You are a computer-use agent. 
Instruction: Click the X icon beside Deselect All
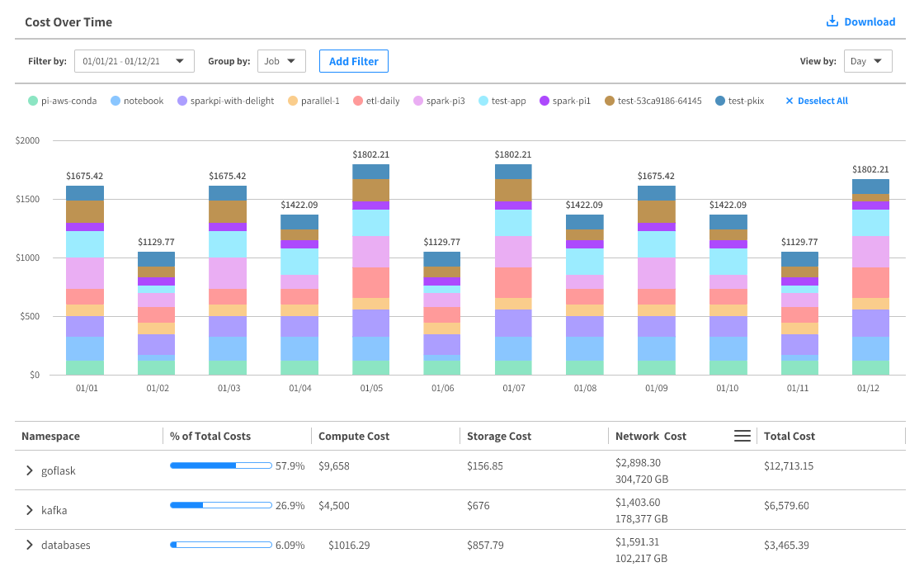(x=789, y=100)
